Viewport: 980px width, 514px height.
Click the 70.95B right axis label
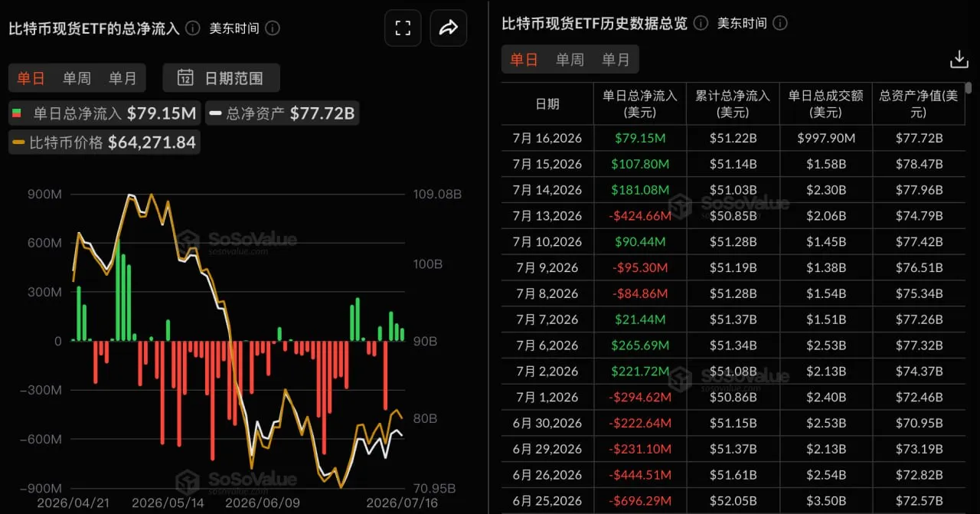pyautogui.click(x=435, y=488)
